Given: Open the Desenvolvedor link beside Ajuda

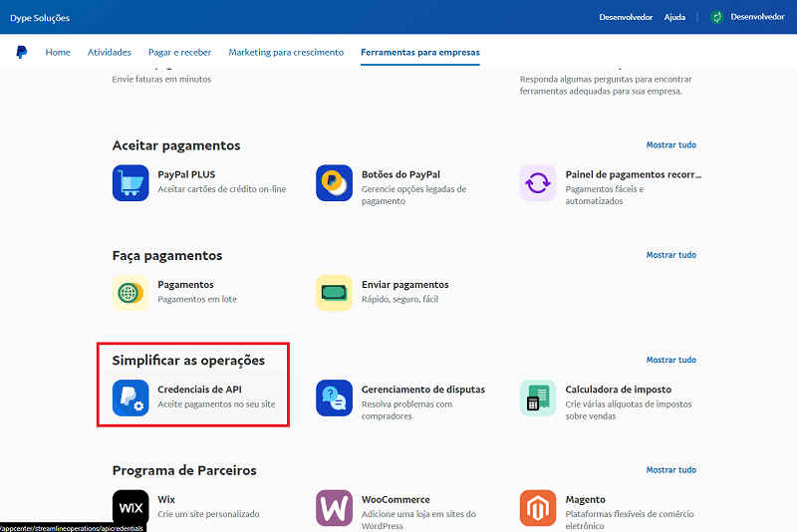Looking at the screenshot, I should click(x=626, y=17).
